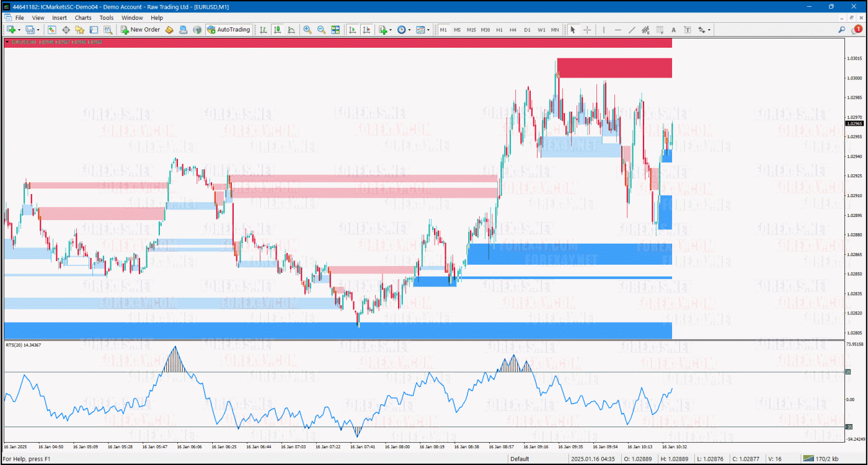Select the Crosshair tool
Image resolution: width=868 pixels, height=465 pixels.
point(587,30)
